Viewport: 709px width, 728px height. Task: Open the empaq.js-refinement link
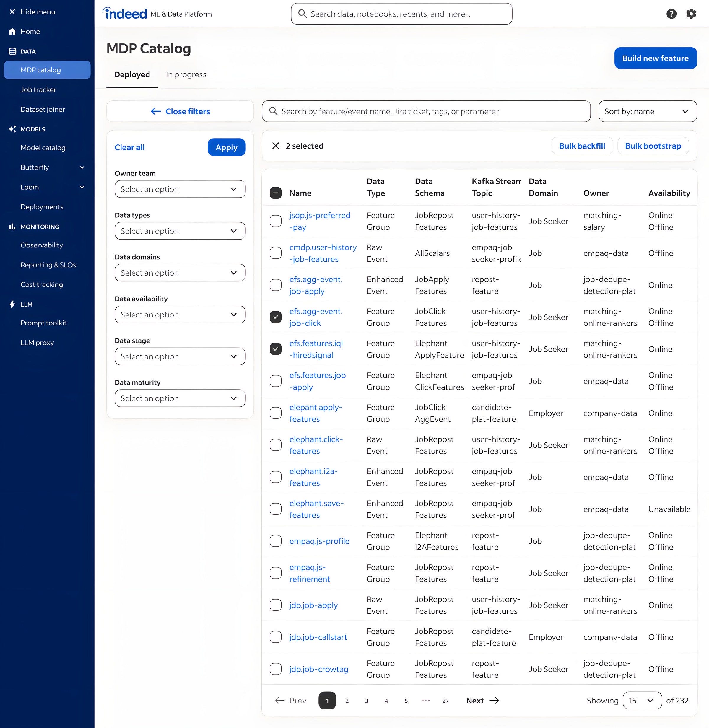(x=309, y=573)
